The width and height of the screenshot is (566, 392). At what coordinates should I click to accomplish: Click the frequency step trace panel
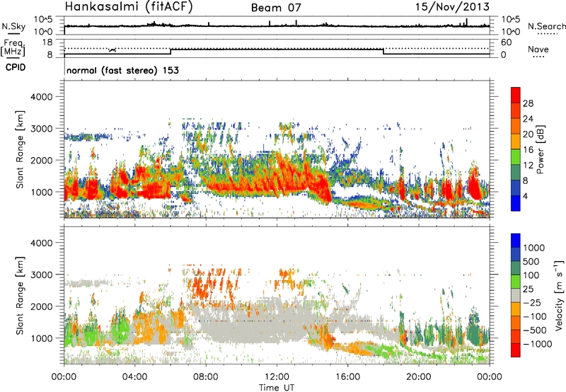pos(277,48)
